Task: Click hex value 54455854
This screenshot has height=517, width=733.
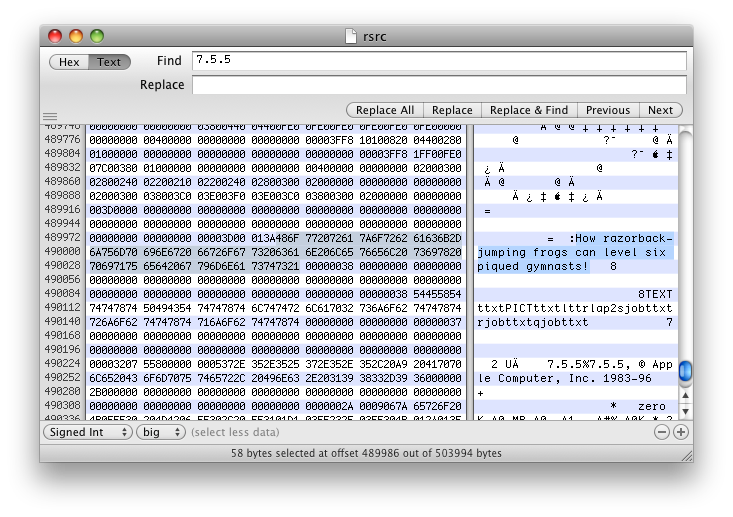Action: pos(437,294)
